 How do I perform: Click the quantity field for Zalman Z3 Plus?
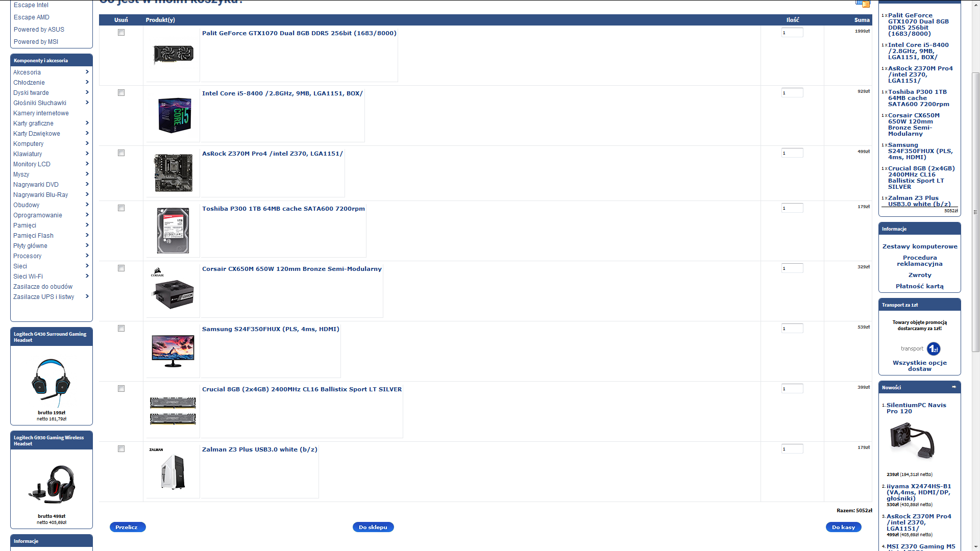pos(792,449)
